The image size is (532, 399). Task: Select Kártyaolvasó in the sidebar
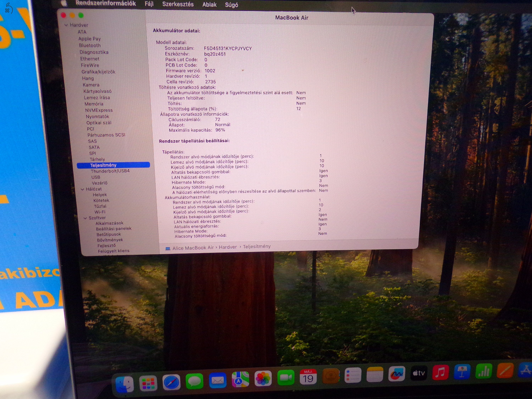(x=97, y=91)
